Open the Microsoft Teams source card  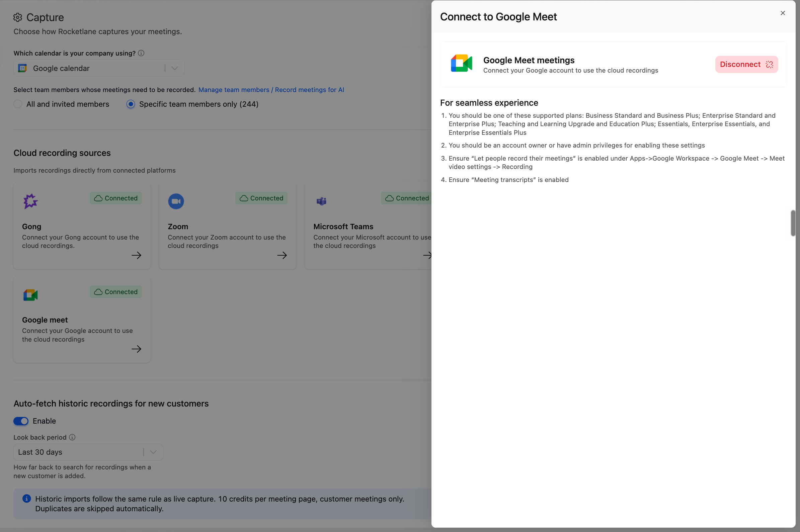tap(368, 226)
